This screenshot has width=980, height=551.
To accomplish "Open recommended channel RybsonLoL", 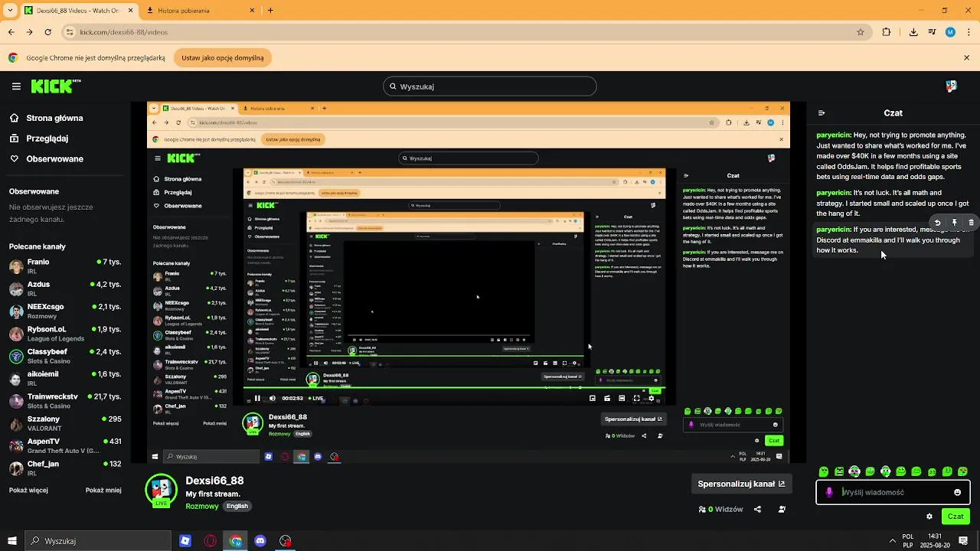I will (x=65, y=334).
